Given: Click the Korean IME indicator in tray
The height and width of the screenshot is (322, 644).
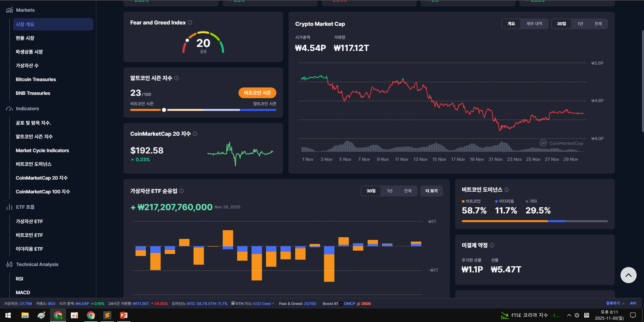Looking at the screenshot, I should (x=587, y=315).
